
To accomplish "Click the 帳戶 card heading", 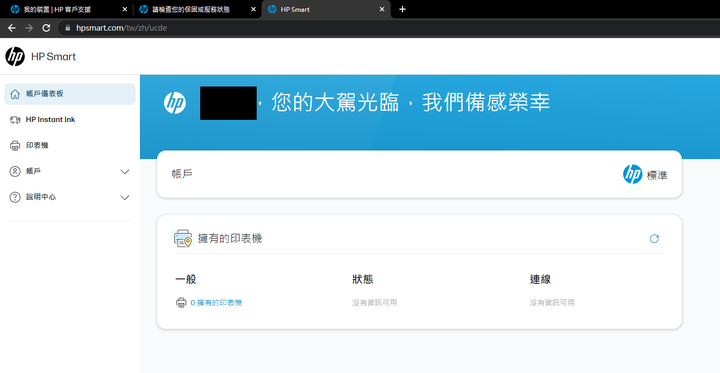I will click(x=182, y=174).
